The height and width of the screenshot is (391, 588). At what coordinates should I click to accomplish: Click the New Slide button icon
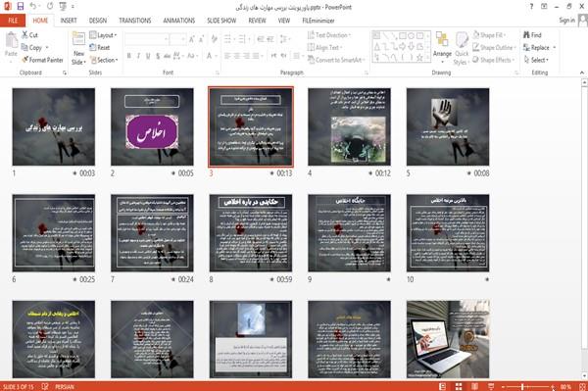(x=78, y=39)
